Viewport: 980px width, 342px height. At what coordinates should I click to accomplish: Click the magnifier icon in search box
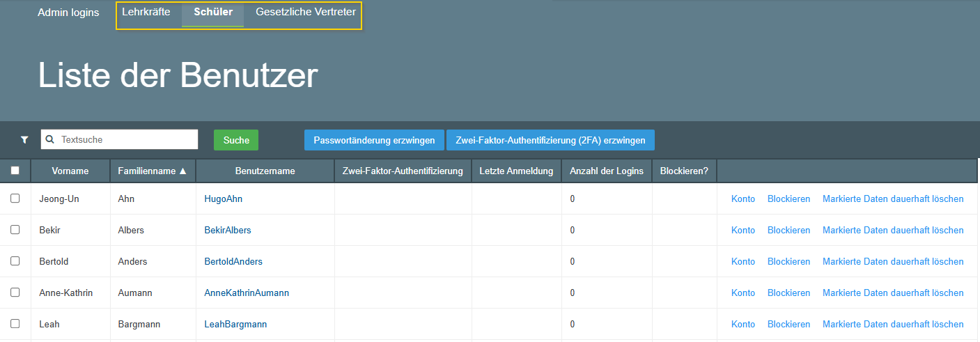click(50, 140)
